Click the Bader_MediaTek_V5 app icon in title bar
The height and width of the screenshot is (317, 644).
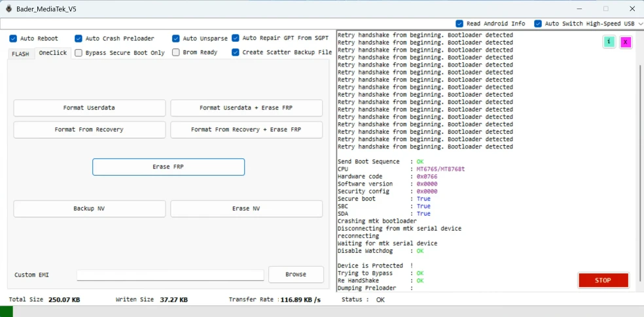[x=9, y=8]
